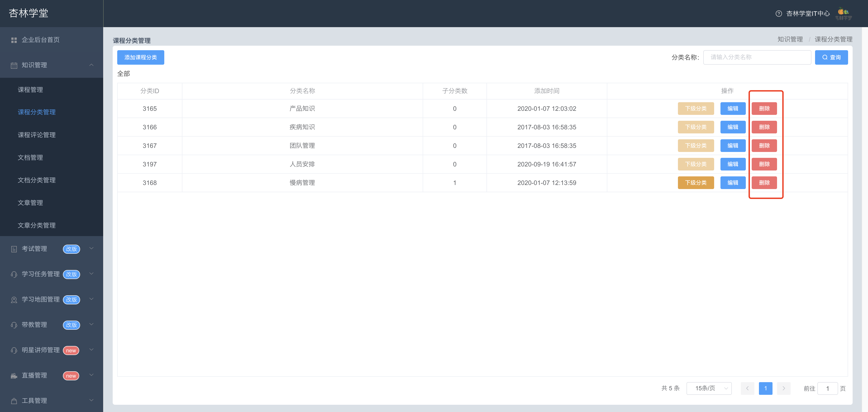This screenshot has height=412, width=868.
Task: Click the 查询 search button
Action: (831, 57)
